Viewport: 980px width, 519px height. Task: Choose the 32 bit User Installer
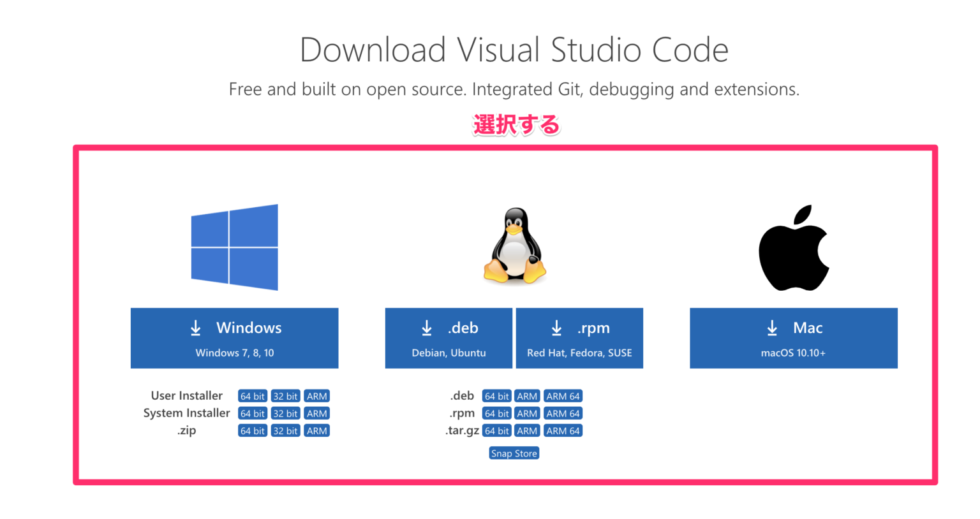pos(285,395)
